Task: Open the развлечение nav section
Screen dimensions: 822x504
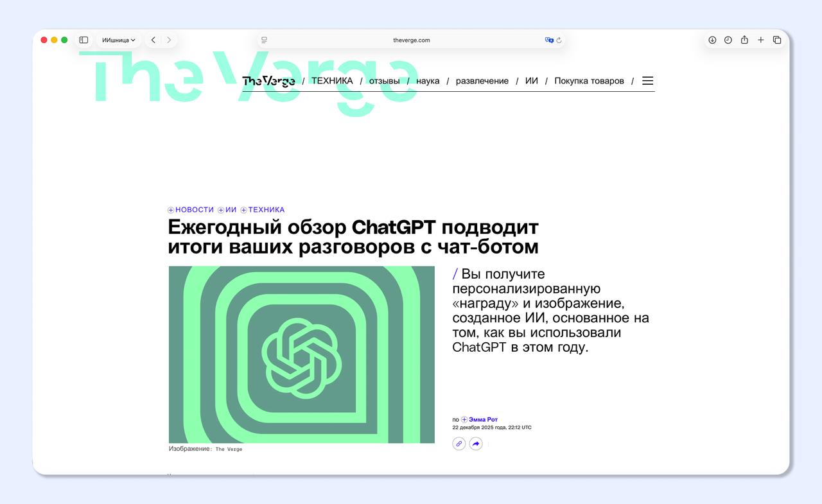Action: coord(482,81)
